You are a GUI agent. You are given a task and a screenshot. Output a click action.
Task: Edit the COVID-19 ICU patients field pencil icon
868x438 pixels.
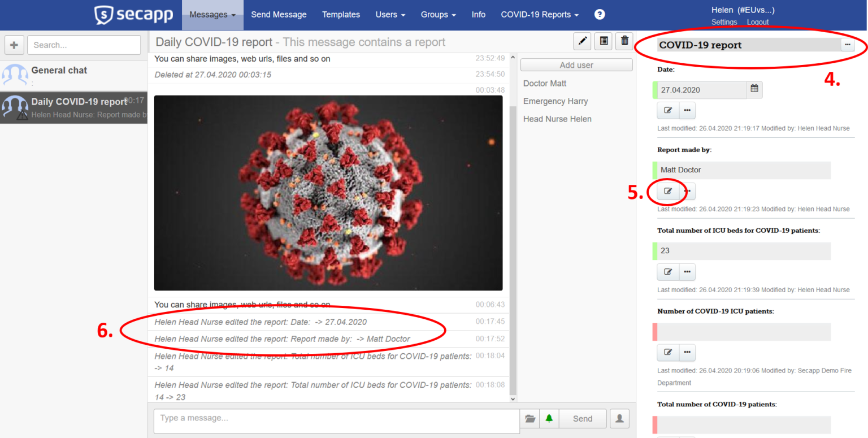pyautogui.click(x=667, y=352)
